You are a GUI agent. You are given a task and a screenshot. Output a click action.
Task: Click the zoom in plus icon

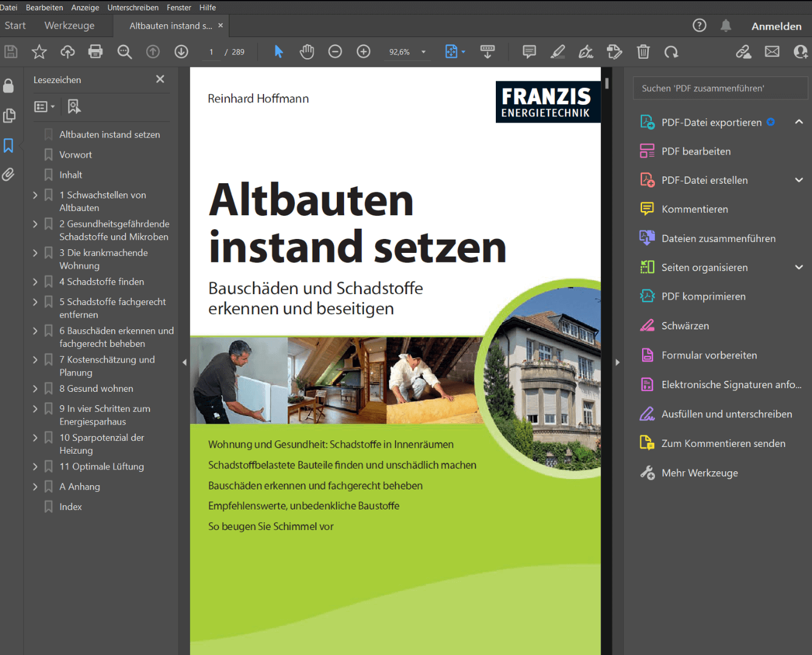click(x=363, y=52)
